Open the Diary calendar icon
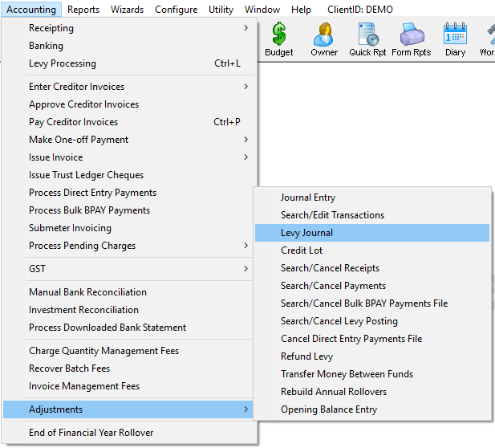This screenshot has height=448, width=495. (x=455, y=39)
